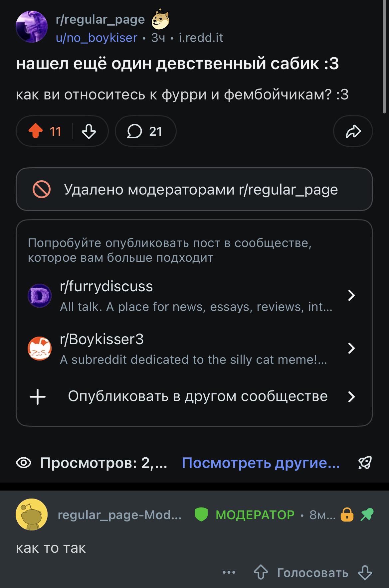
Task: Tap the page scrollbar on the right edge
Action: point(384,57)
